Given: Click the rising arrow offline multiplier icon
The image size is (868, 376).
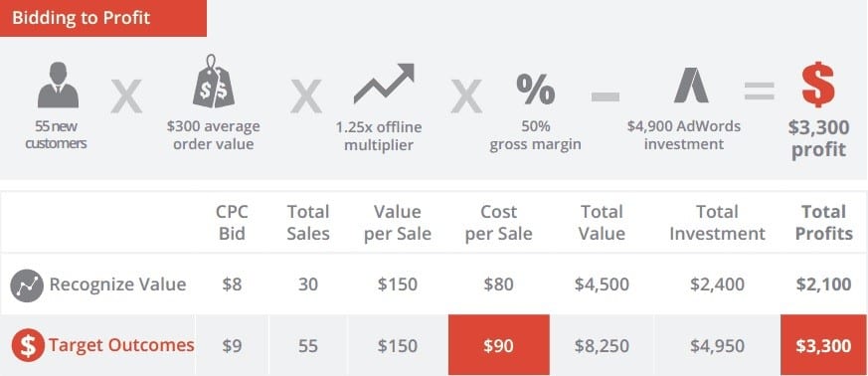Looking at the screenshot, I should (x=384, y=84).
